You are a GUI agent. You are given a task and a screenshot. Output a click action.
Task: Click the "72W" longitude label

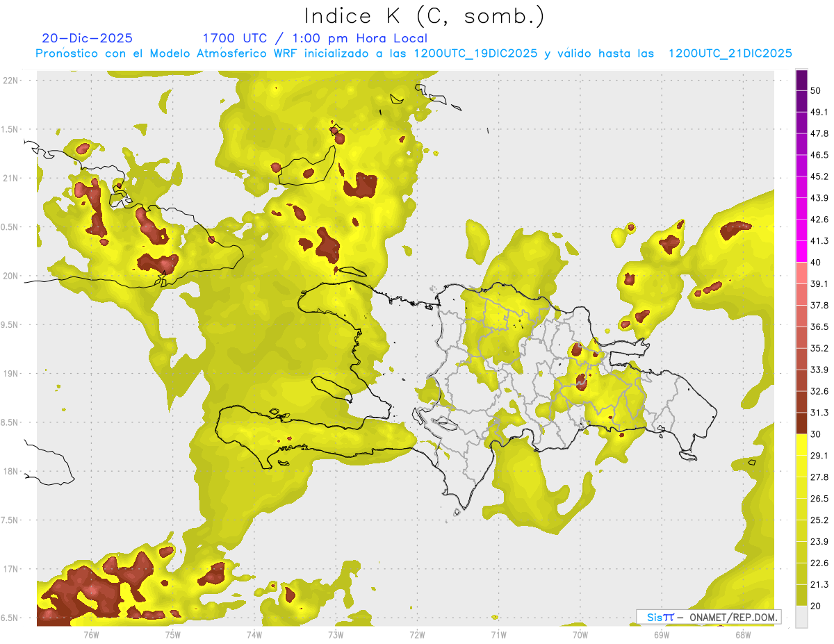[x=417, y=634]
